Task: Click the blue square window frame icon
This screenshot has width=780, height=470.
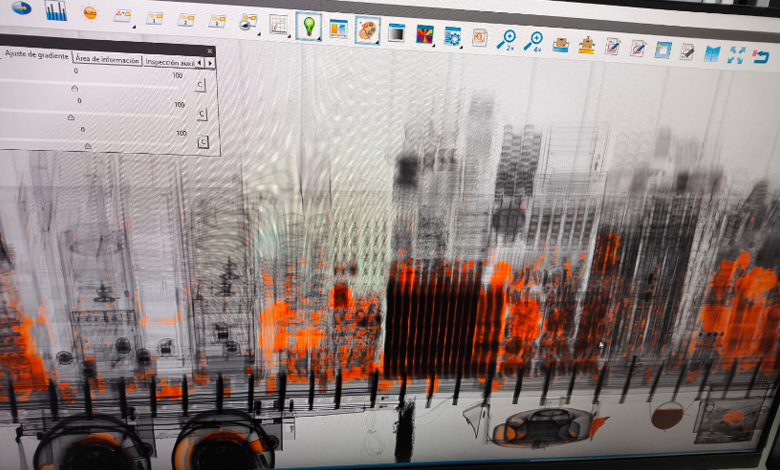Action: point(663,50)
